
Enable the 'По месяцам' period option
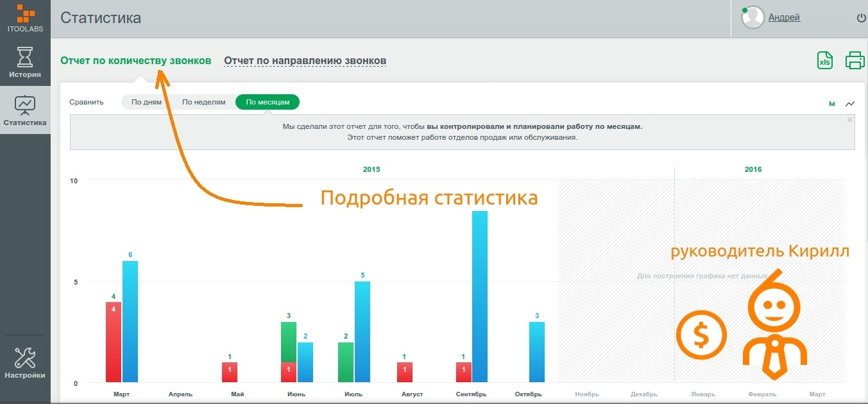pos(266,101)
